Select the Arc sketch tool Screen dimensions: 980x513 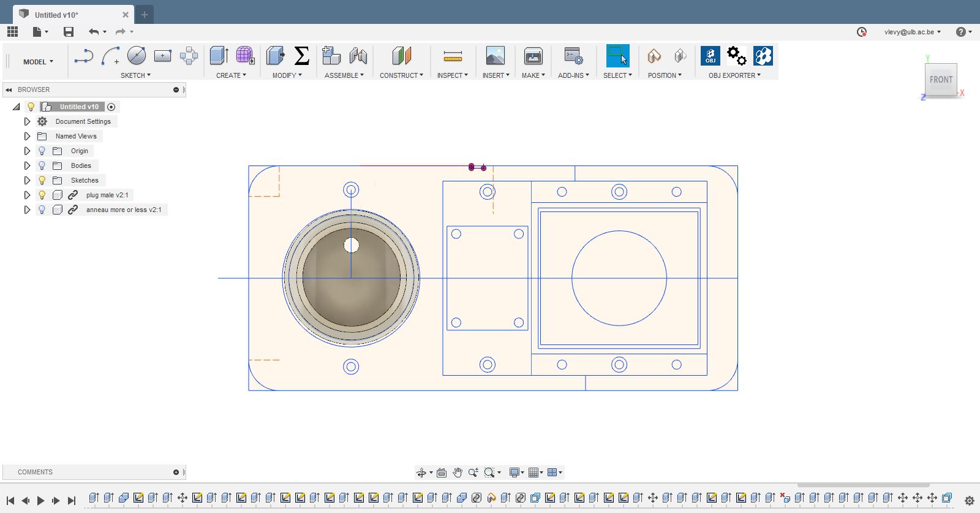point(110,56)
